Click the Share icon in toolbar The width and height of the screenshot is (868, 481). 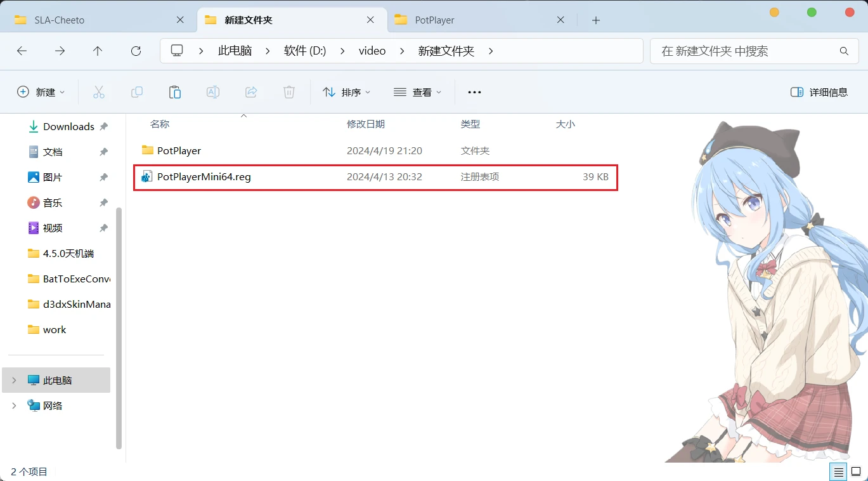(x=251, y=92)
